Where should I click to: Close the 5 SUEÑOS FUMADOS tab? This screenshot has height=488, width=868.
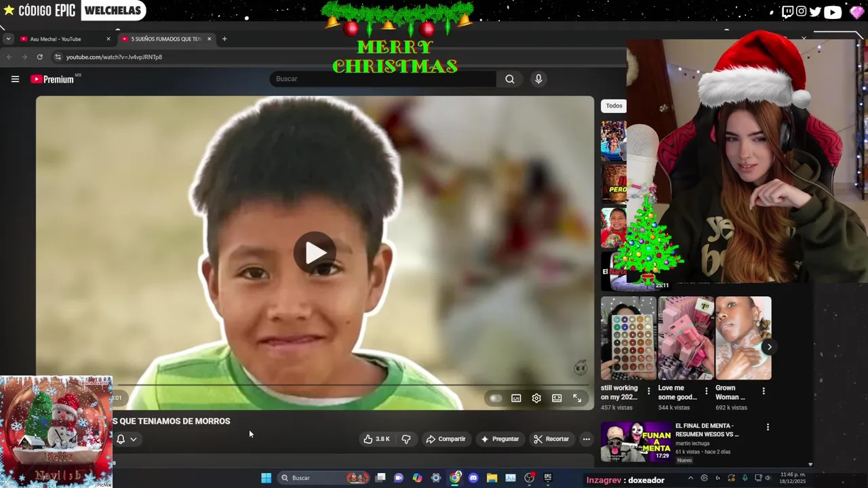coord(209,39)
